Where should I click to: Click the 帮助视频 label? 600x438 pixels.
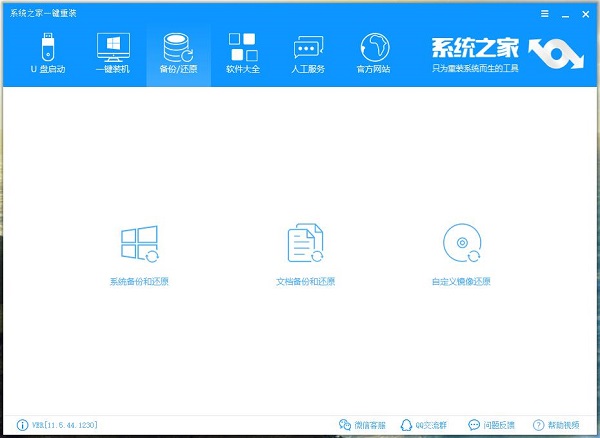click(563, 425)
